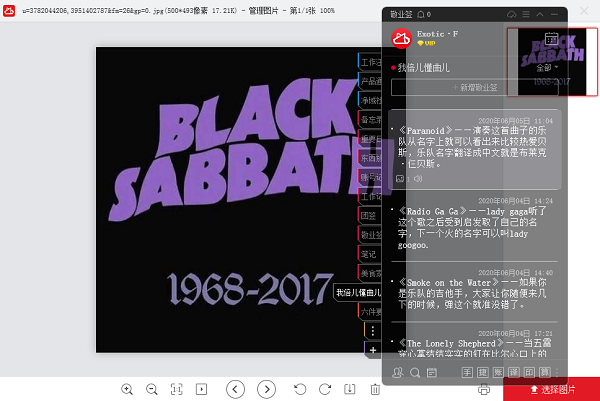Click the red app logo in title bar
Image resolution: width=600 pixels, height=401 pixels.
coord(9,10)
